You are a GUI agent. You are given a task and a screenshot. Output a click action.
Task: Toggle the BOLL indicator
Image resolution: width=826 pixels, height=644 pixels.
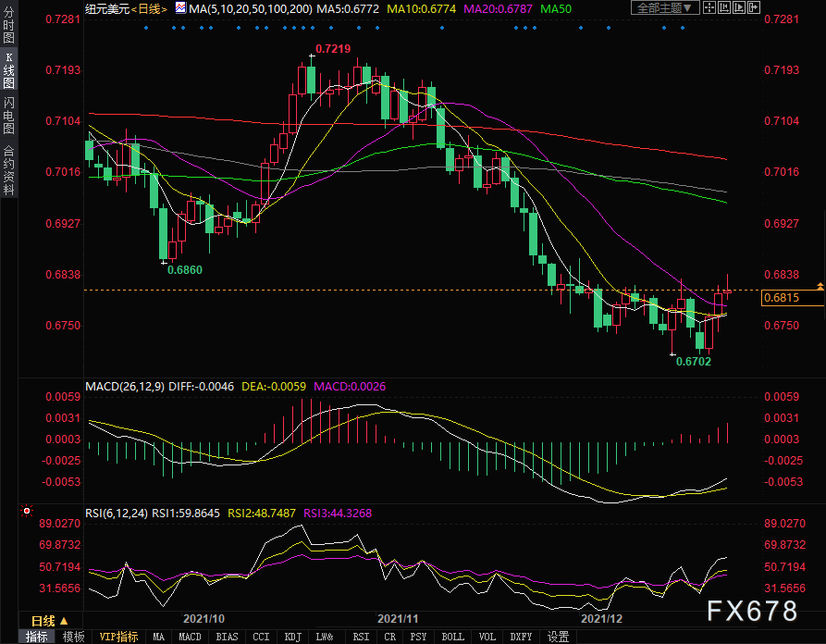click(452, 637)
